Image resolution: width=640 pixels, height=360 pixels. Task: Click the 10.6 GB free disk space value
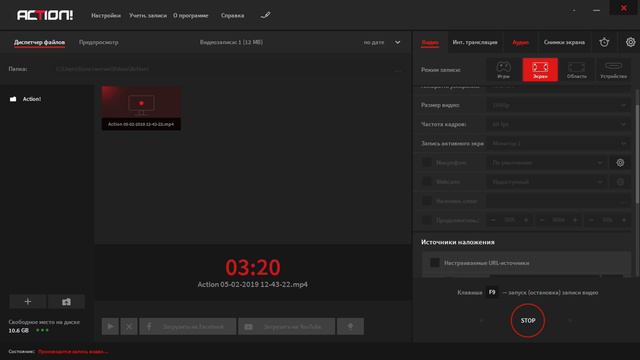(19, 330)
